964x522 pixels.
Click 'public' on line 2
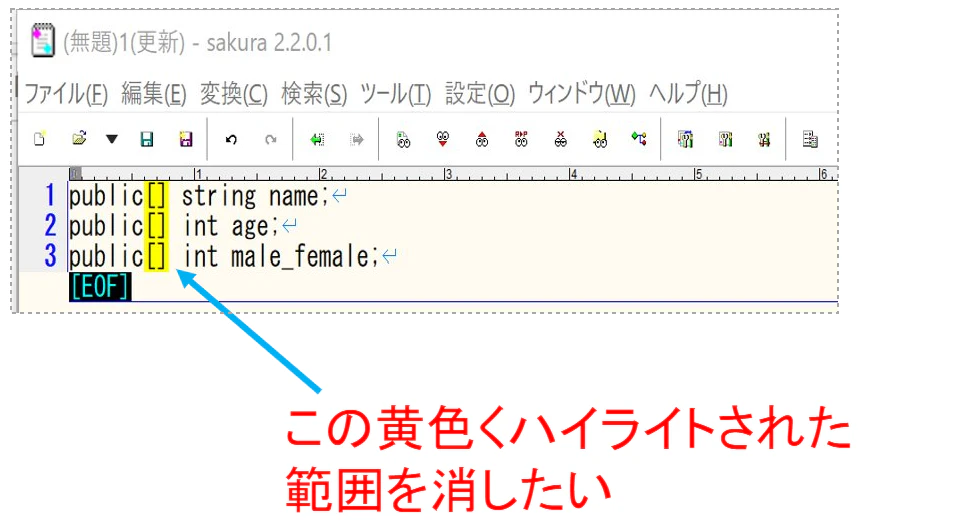pyautogui.click(x=106, y=227)
